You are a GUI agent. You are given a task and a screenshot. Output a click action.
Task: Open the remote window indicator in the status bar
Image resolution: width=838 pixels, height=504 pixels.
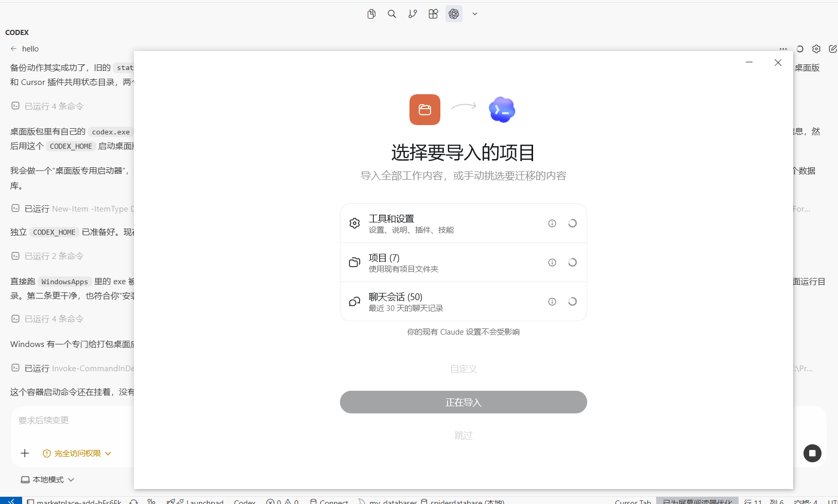coord(11,500)
